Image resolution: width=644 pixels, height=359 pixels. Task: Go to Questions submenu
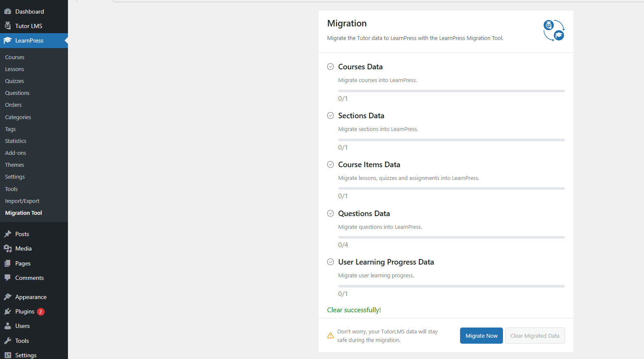17,93
